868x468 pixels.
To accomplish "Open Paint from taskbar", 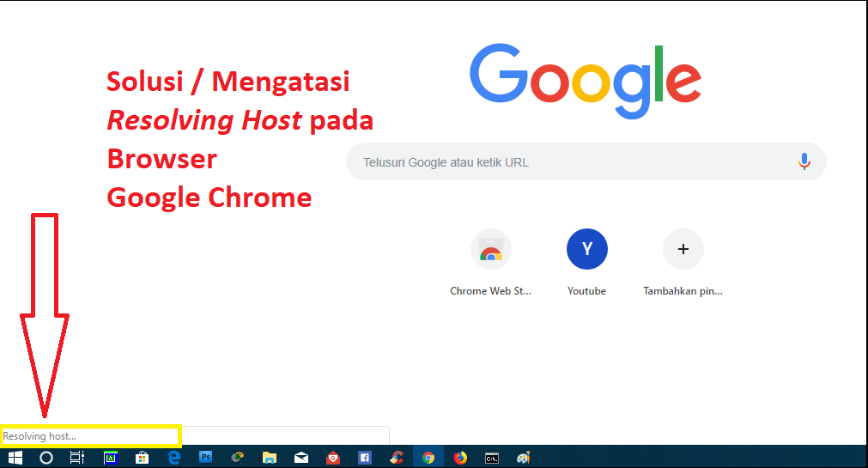I will pos(524,458).
